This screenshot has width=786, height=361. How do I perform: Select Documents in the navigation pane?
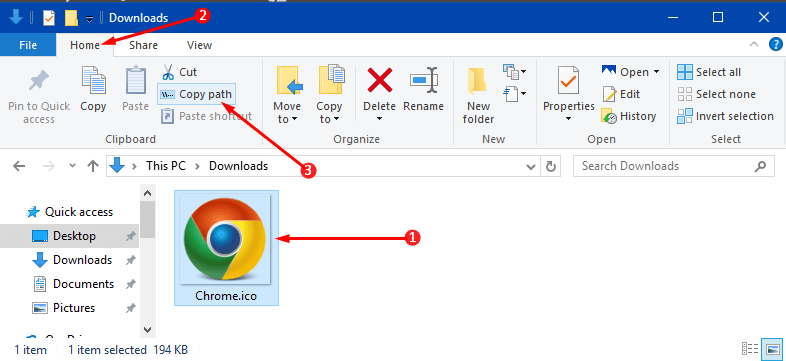(x=83, y=284)
